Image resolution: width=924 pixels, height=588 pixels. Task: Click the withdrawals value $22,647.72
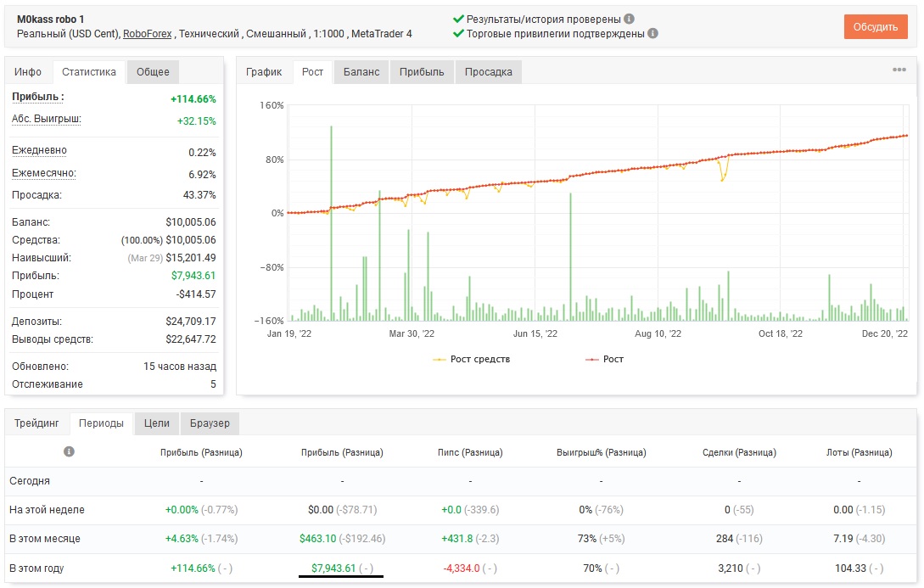190,339
